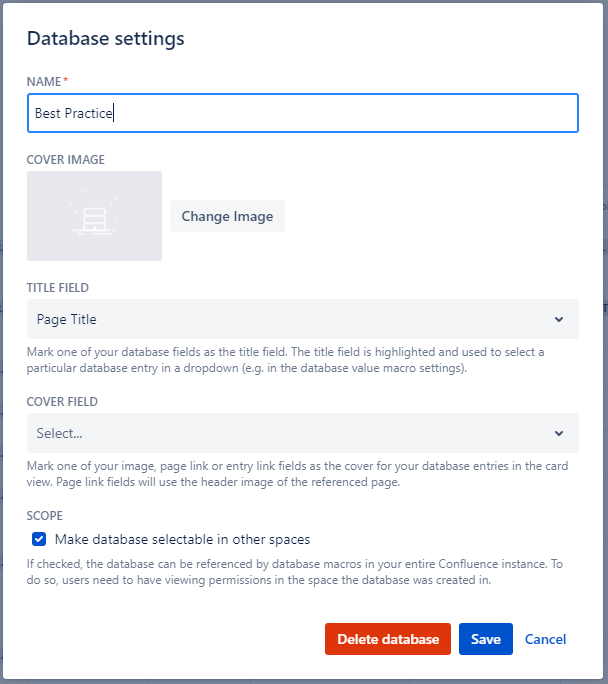Click the red Delete database button
The image size is (608, 684).
tap(388, 639)
